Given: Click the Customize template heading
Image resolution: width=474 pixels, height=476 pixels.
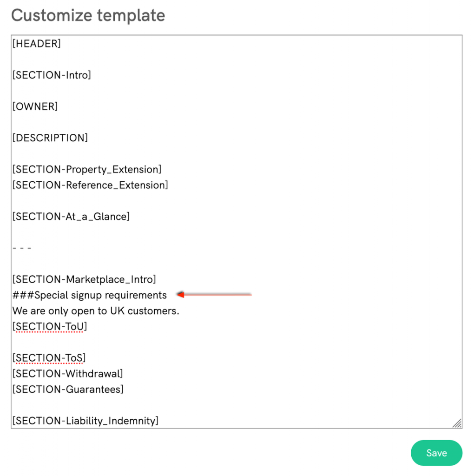Looking at the screenshot, I should [88, 15].
